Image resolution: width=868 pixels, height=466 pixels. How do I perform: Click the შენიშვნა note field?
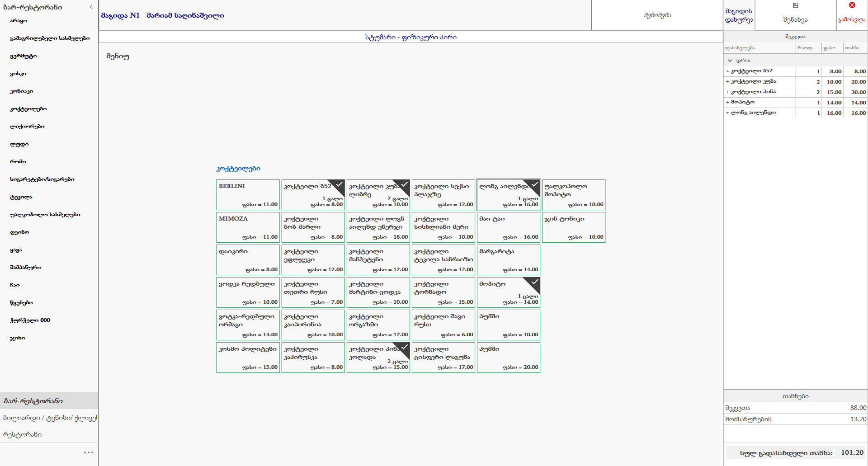click(x=657, y=15)
